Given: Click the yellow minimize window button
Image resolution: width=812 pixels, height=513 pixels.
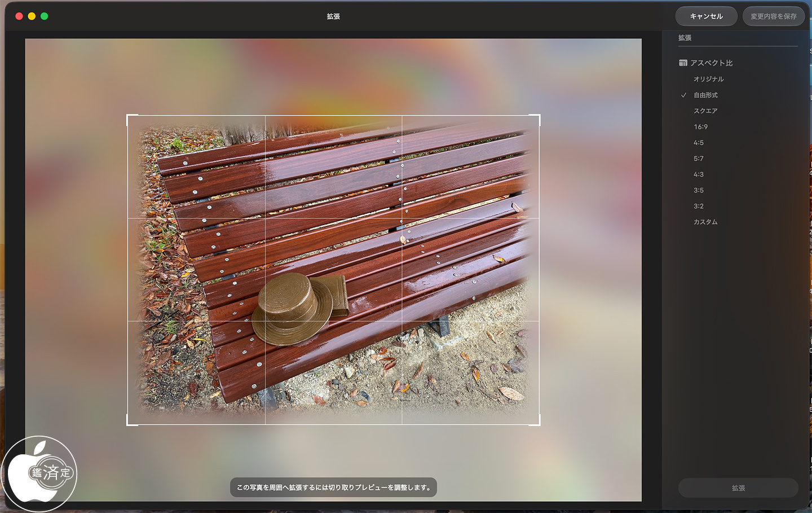Looking at the screenshot, I should [32, 16].
